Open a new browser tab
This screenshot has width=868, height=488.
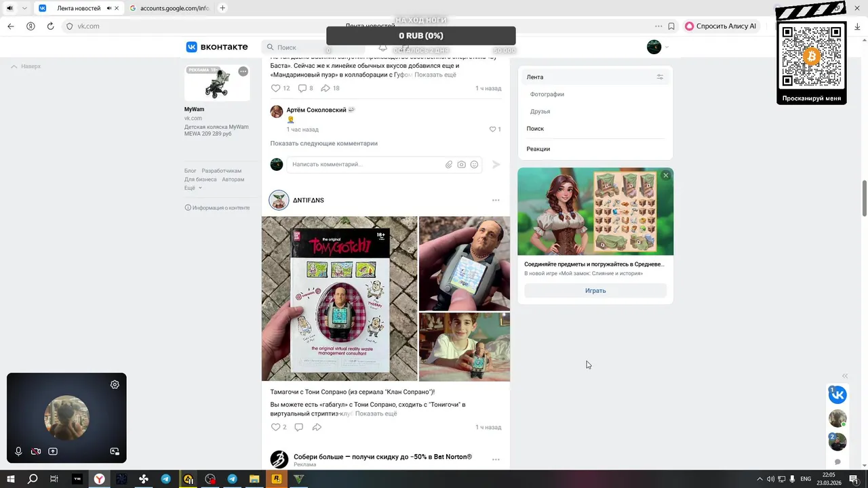pos(222,8)
